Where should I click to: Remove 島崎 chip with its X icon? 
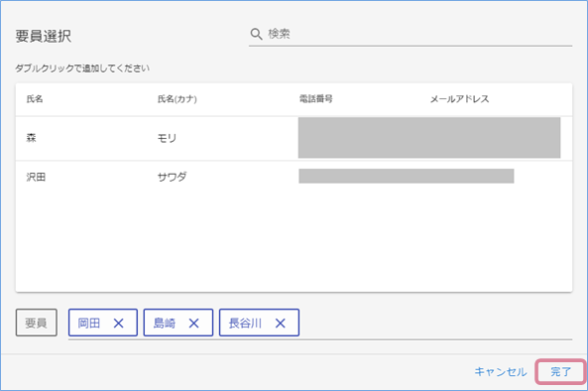194,324
